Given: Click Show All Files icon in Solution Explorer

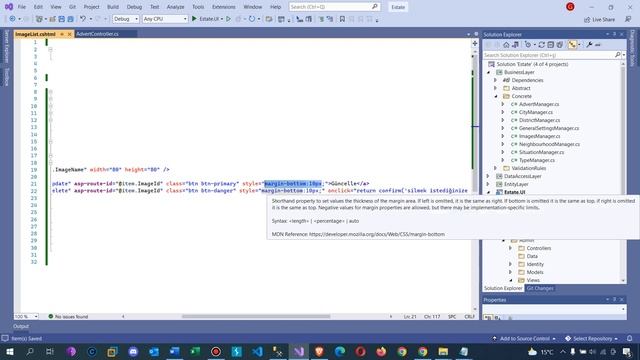Looking at the screenshot, I should 560,44.
